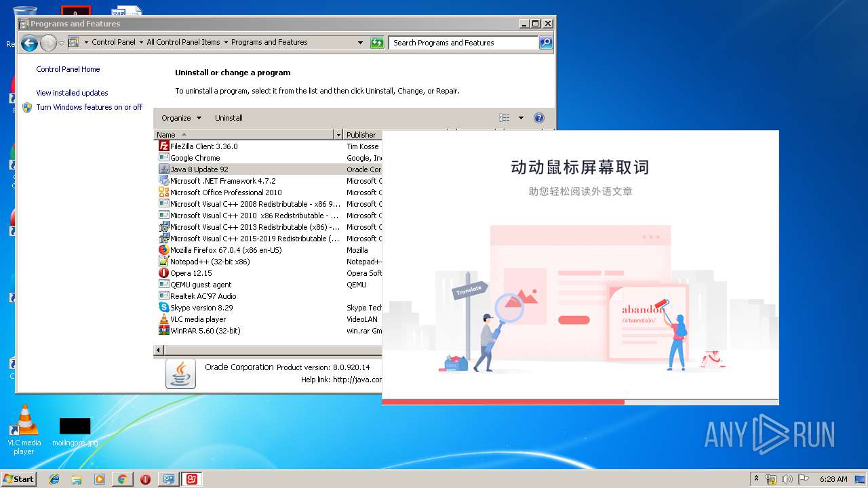Click the Programs and Features breadcrumb

269,42
